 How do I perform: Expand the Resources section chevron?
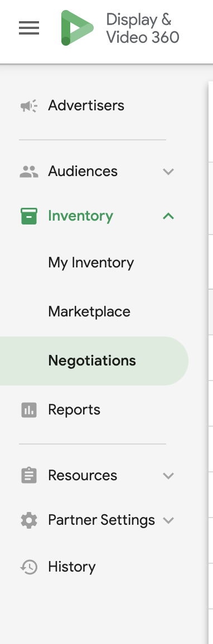pos(168,476)
